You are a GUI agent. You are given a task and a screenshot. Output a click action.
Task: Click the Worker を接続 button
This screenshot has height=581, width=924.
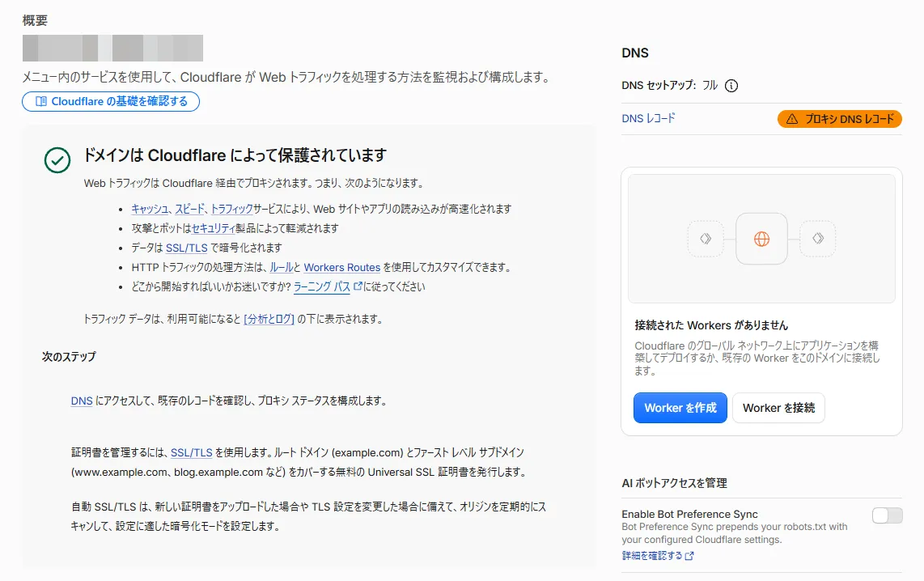pos(778,408)
